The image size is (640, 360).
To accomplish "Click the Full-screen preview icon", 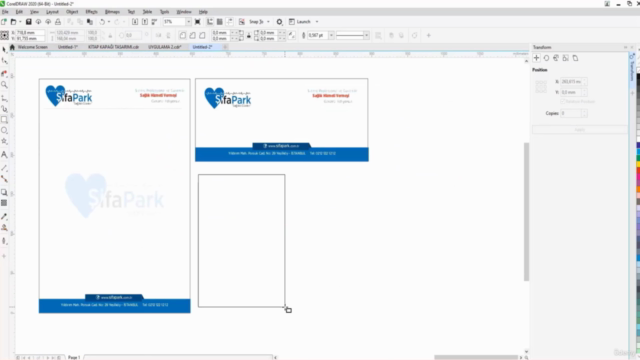I will coord(198,22).
